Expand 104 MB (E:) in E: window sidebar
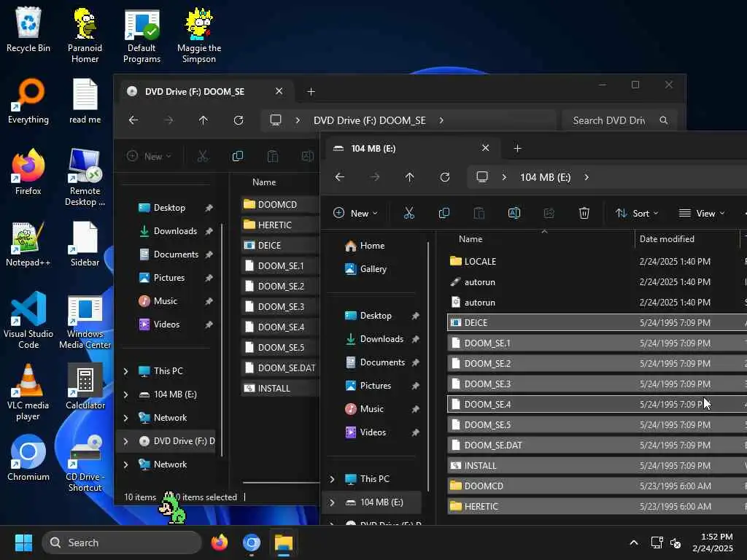Viewport: 747px width, 560px height. point(332,502)
